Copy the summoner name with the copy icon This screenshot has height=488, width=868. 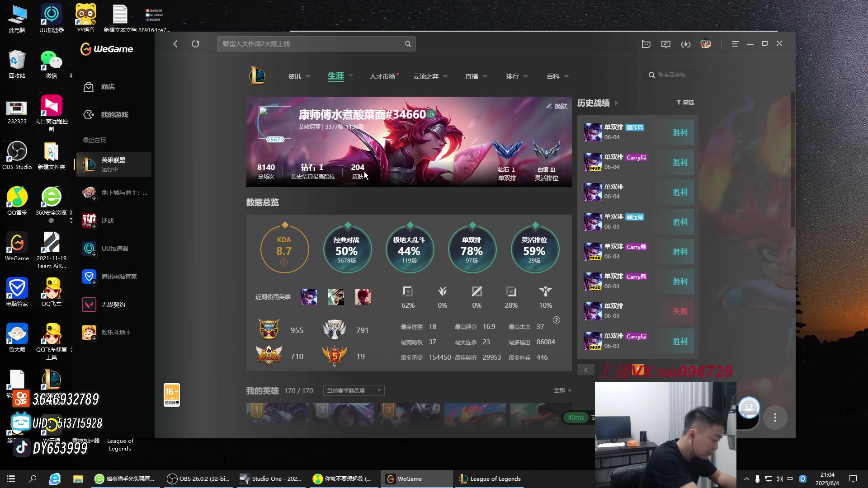click(x=431, y=115)
